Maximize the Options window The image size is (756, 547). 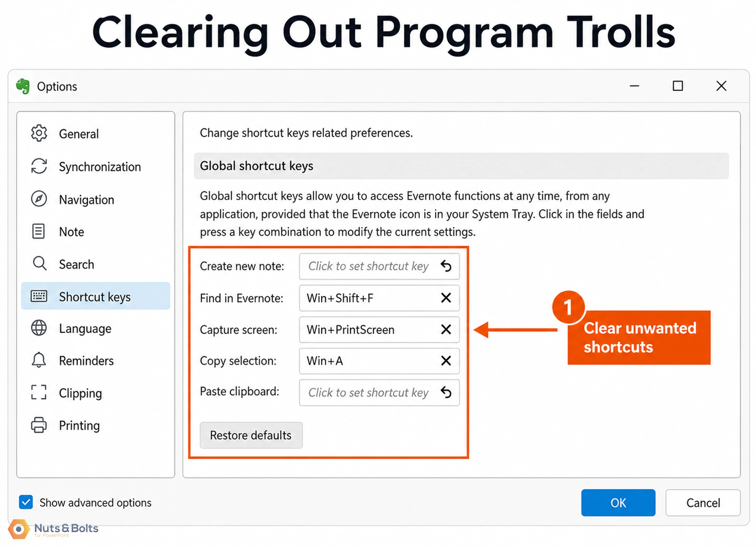point(677,86)
